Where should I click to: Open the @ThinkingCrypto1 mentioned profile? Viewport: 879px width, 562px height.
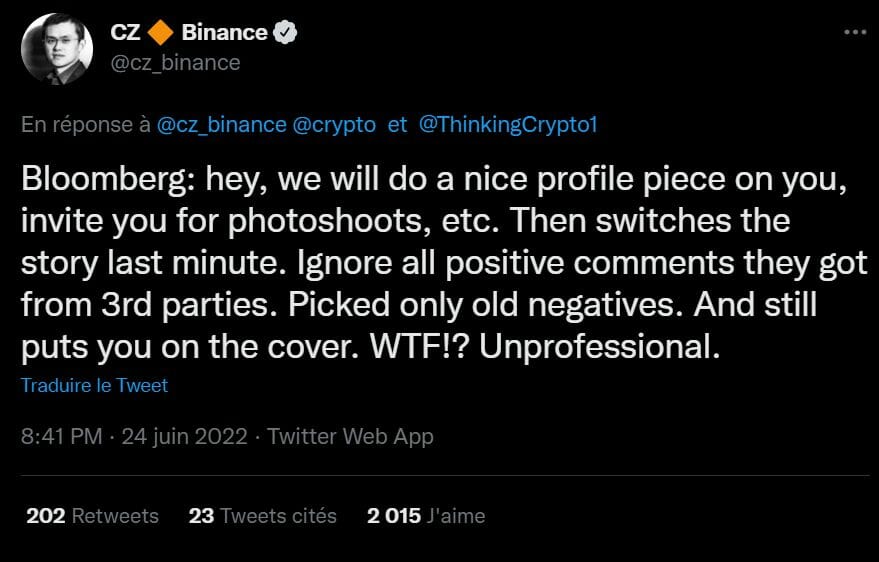[x=506, y=125]
